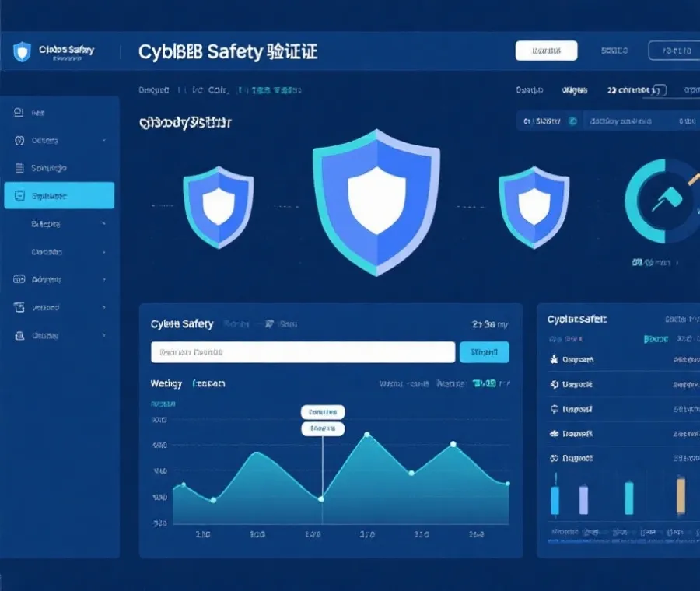The height and width of the screenshot is (591, 700).
Task: Expand the second sidebar item chevron
Action: point(103,141)
